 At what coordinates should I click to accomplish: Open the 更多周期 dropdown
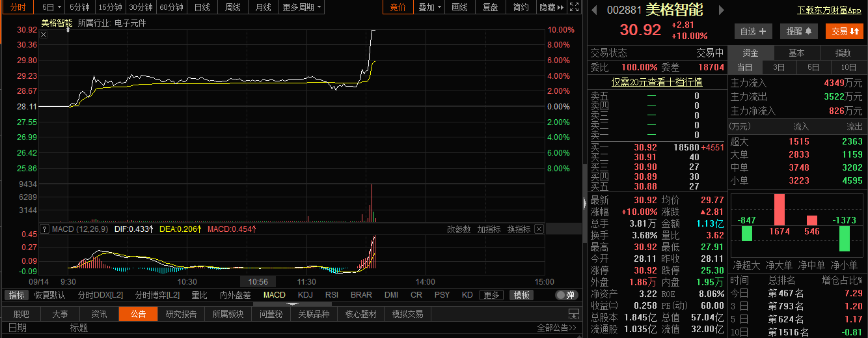point(302,8)
